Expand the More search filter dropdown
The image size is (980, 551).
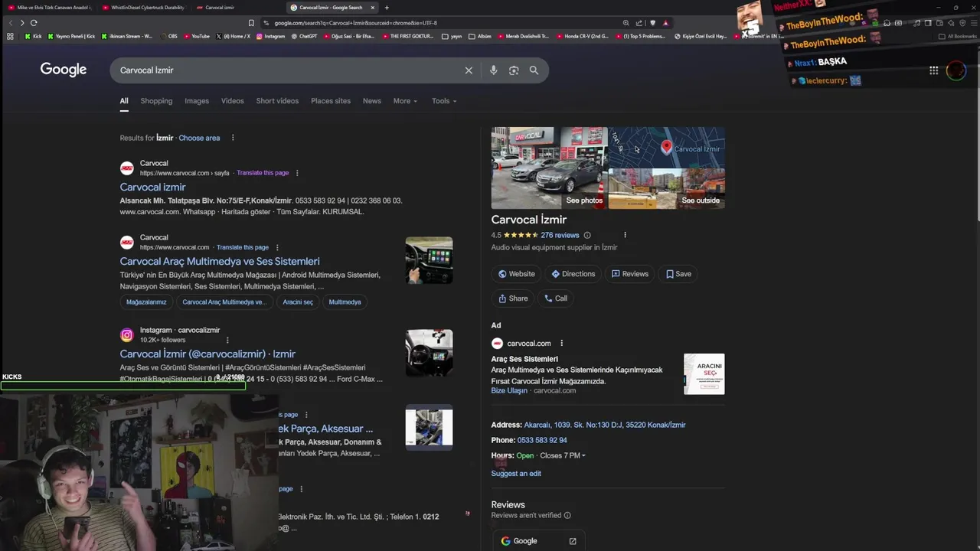[405, 101]
